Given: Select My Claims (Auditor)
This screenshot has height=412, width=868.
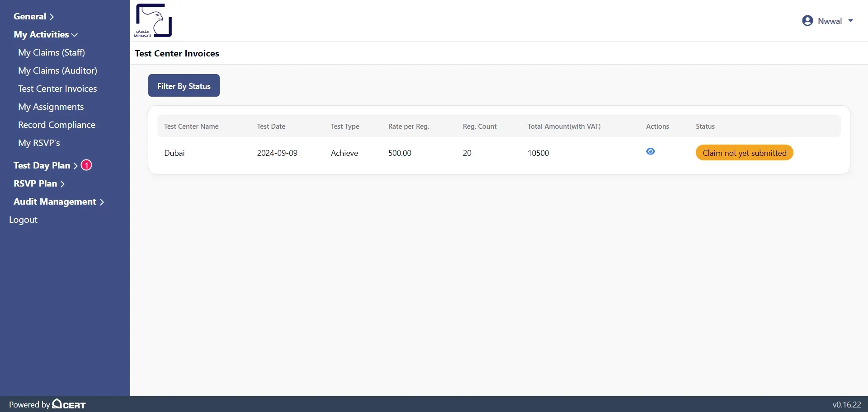Looking at the screenshot, I should coord(58,70).
